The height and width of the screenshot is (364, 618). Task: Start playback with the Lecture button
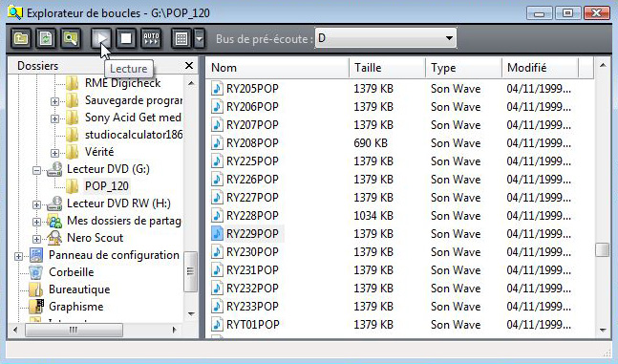(101, 38)
